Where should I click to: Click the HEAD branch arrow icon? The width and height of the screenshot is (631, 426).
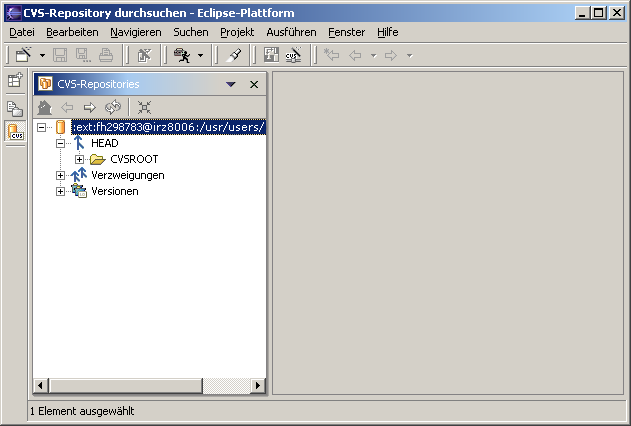(79, 143)
